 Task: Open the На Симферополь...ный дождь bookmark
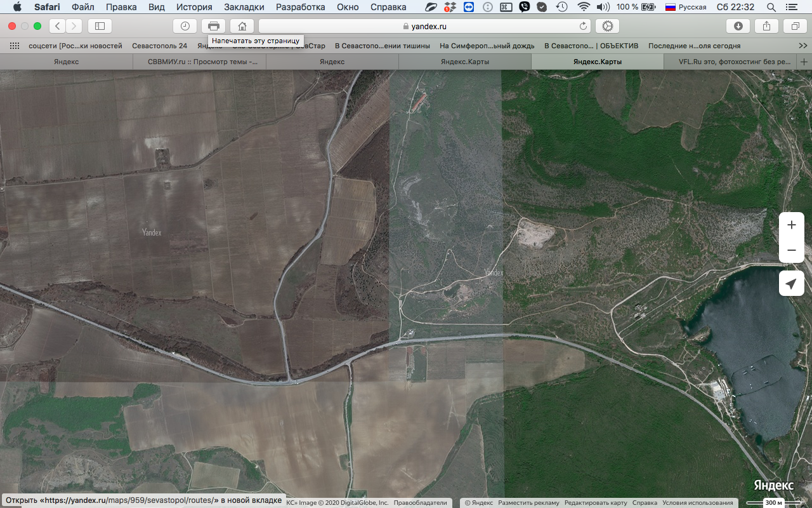pos(487,46)
